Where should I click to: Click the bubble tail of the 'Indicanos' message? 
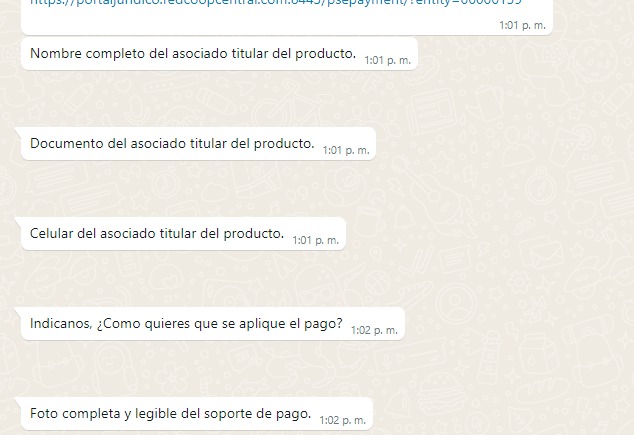[18, 312]
